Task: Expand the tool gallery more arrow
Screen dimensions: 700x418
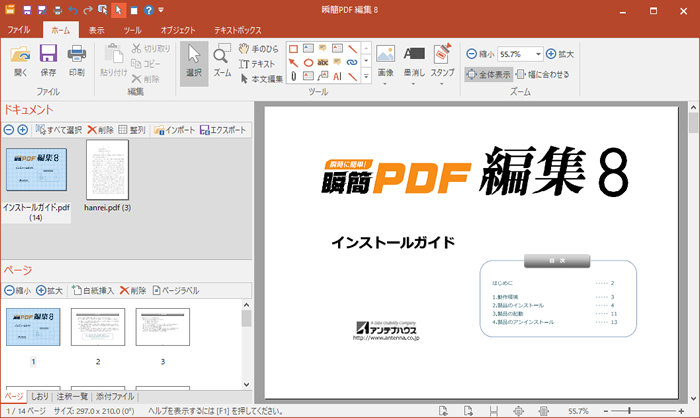Action: [x=366, y=76]
